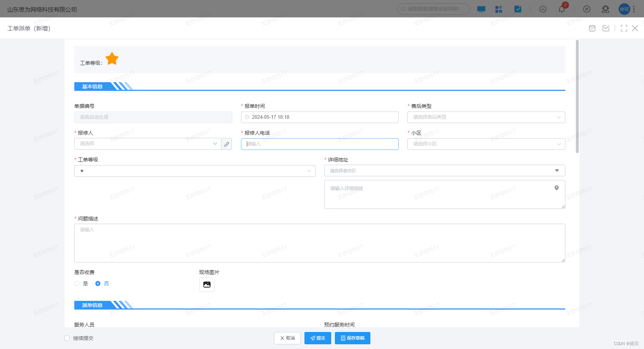Image resolution: width=644 pixels, height=349 pixels.
Task: Click the hexagon icon in top bar
Action: 543,9
